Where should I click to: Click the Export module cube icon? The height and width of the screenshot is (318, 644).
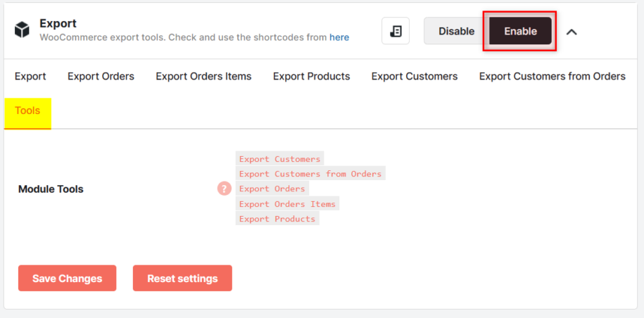click(x=22, y=30)
